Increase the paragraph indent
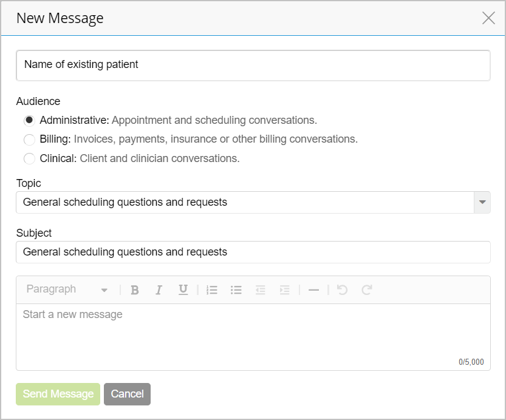 [x=284, y=290]
